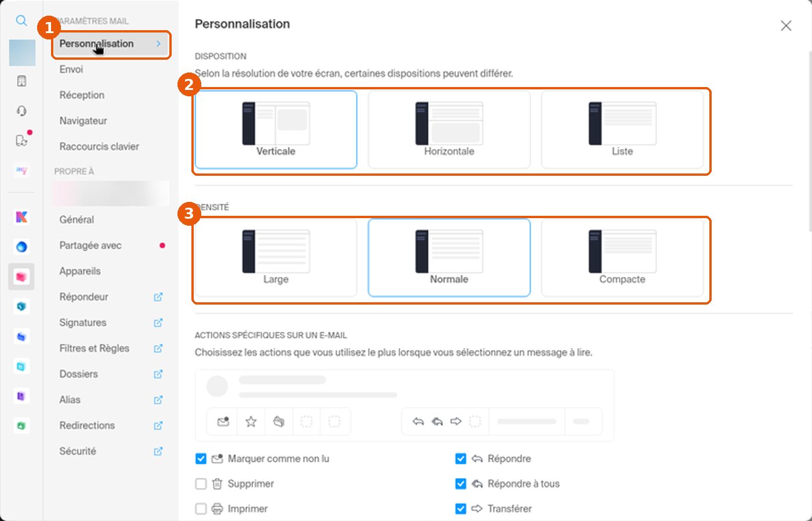Open the purple app icon in sidebar

[21, 396]
